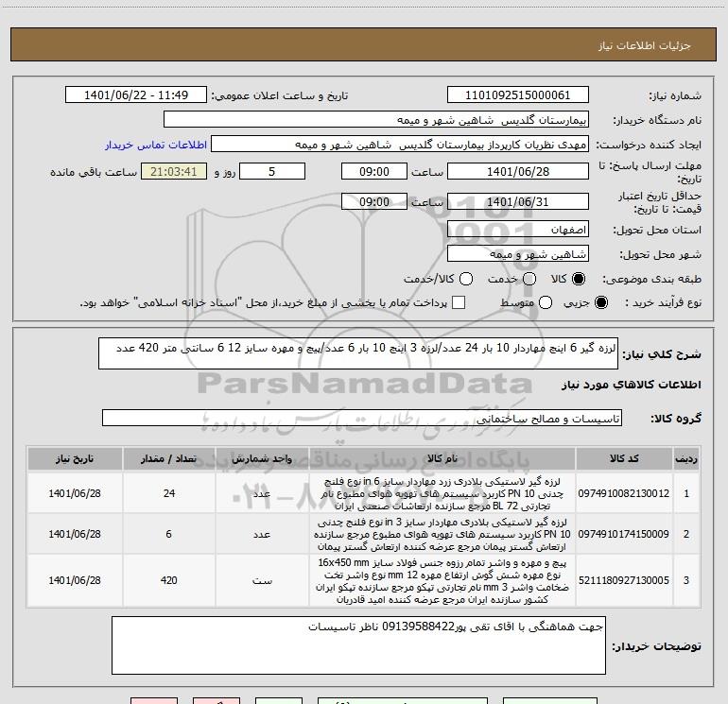
Task: Click the delivery province field اصفهان
Action: [x=518, y=229]
